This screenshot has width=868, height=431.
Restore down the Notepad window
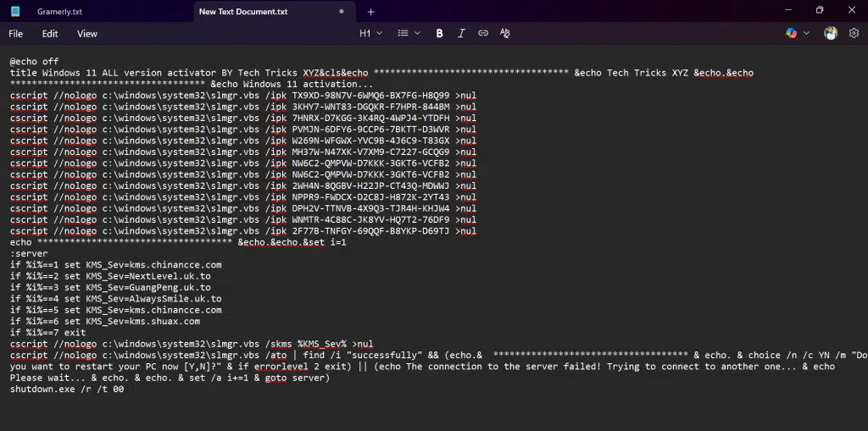coord(820,11)
